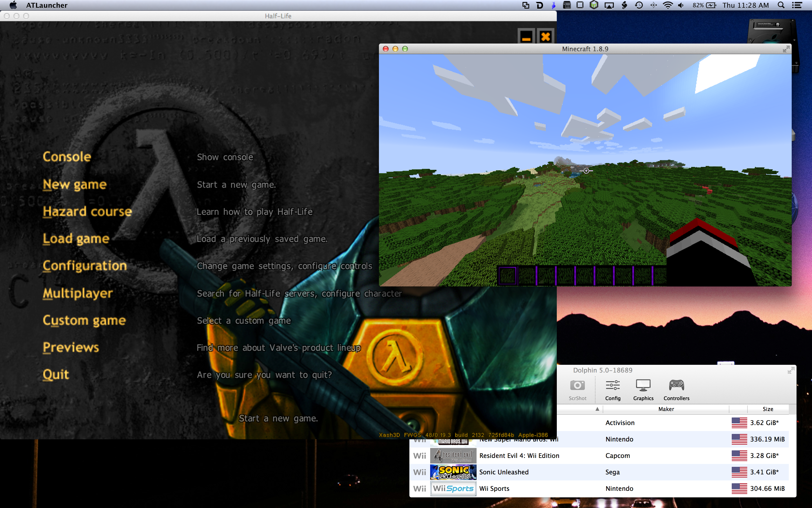Screen dimensions: 812x508
Task: Select the Resident Evil 4 banner thumbnail
Action: click(453, 456)
